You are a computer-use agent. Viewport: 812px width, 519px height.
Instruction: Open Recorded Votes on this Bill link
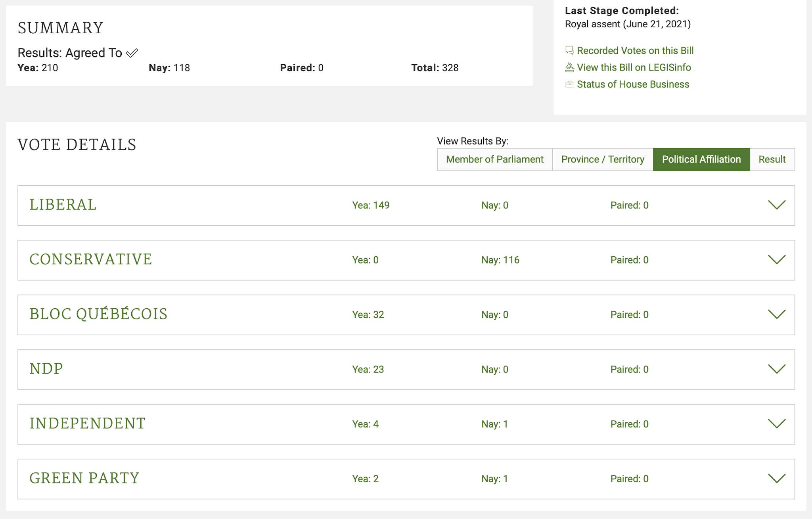635,51
